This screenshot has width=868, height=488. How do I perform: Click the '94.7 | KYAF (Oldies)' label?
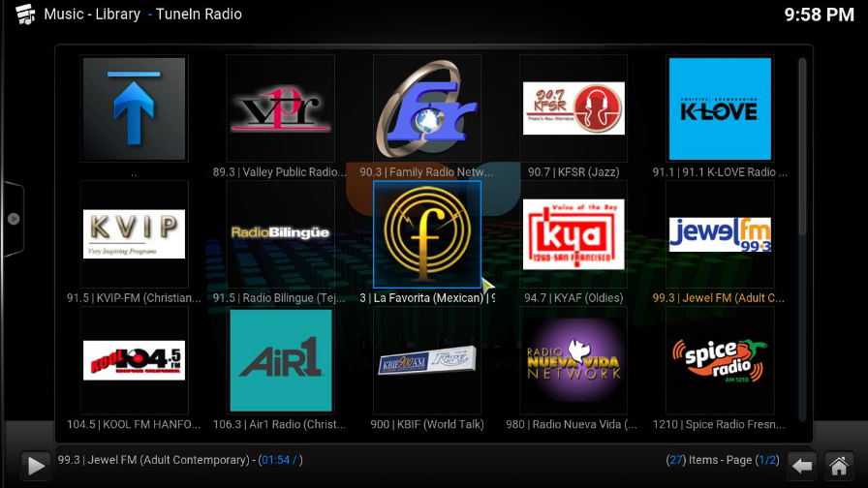573,297
